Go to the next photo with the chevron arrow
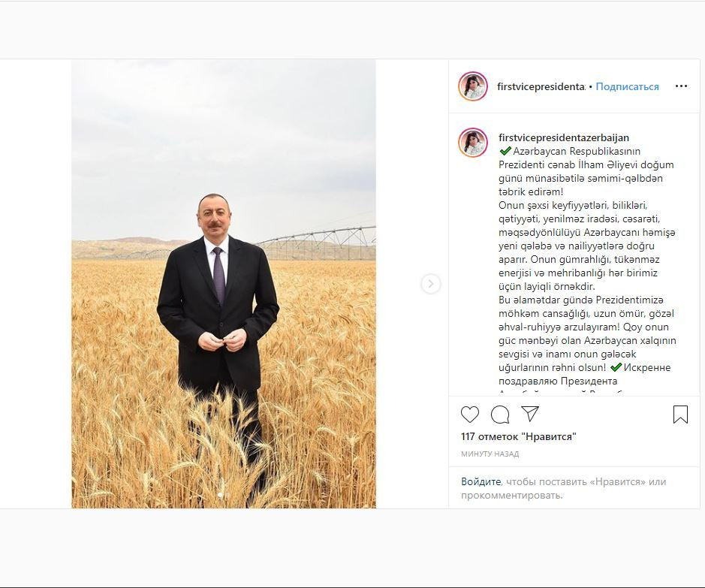The image size is (705, 588). (431, 284)
